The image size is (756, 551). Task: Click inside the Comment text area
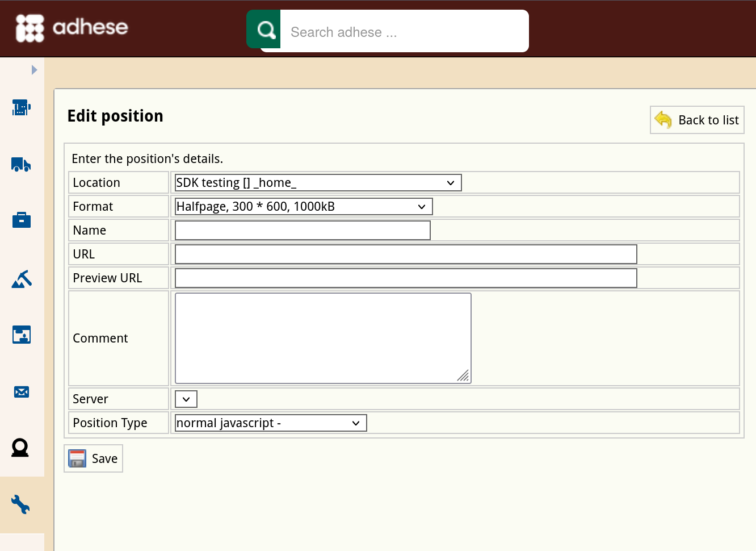[x=323, y=338]
